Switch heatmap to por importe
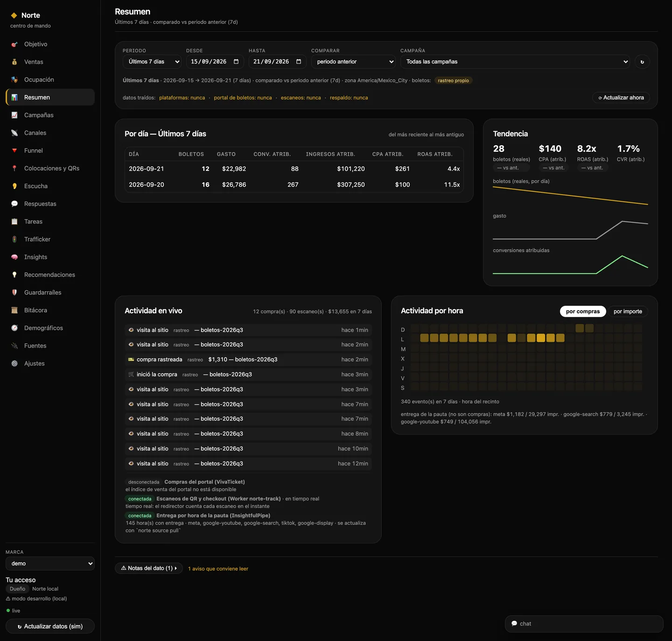The width and height of the screenshot is (672, 641). pos(628,311)
